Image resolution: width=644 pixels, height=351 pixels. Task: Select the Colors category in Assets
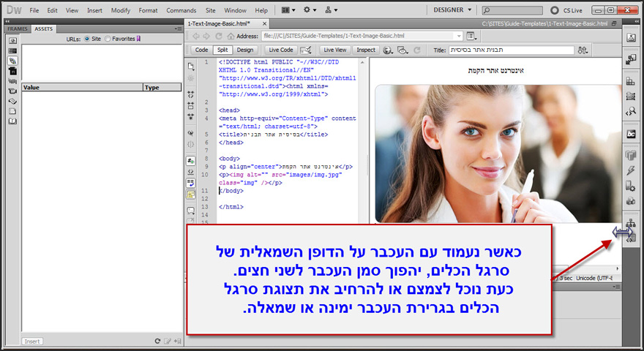[x=12, y=51]
